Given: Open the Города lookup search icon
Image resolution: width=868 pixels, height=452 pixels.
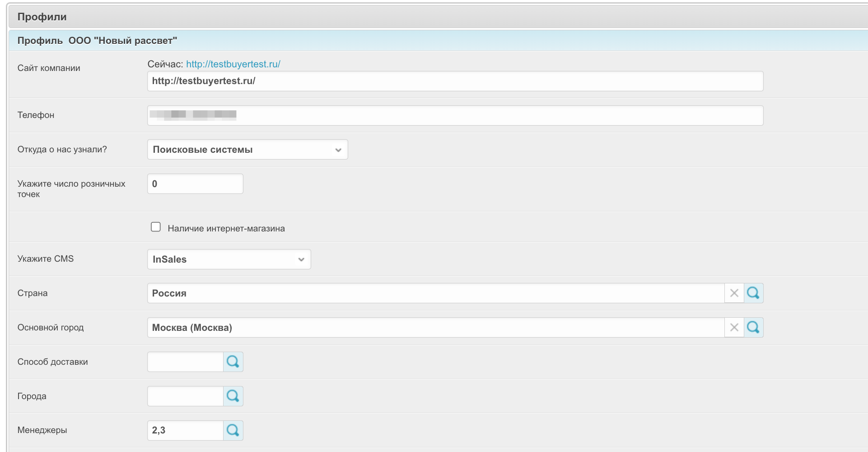Looking at the screenshot, I should (233, 396).
